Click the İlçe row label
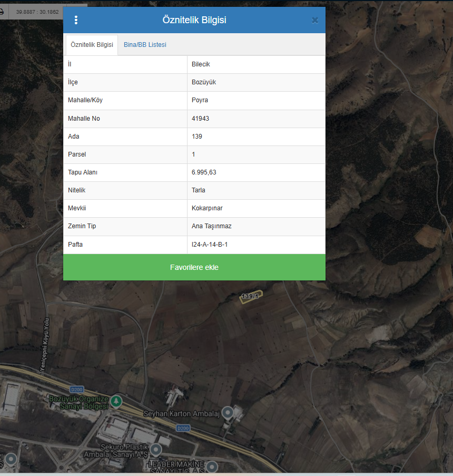The image size is (453, 476). click(73, 82)
